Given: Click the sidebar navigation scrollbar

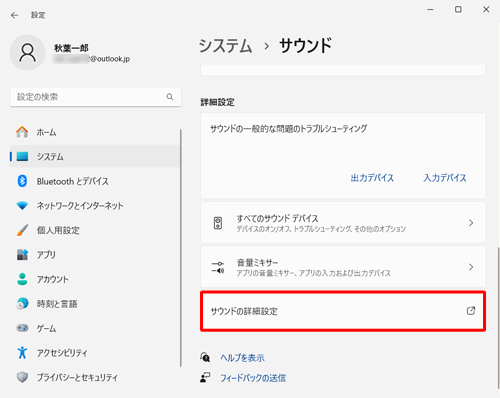Looking at the screenshot, I should point(181,248).
